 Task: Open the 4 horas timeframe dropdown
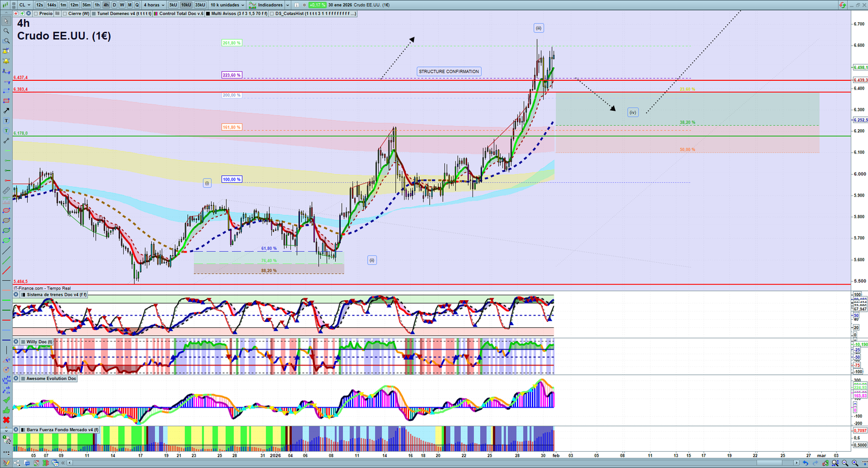click(x=154, y=5)
